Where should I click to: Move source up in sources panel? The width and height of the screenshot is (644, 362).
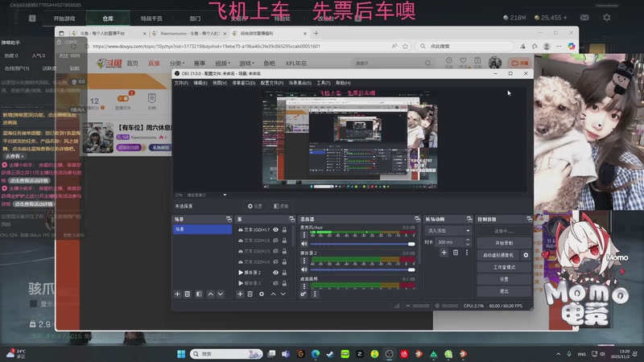click(x=273, y=294)
